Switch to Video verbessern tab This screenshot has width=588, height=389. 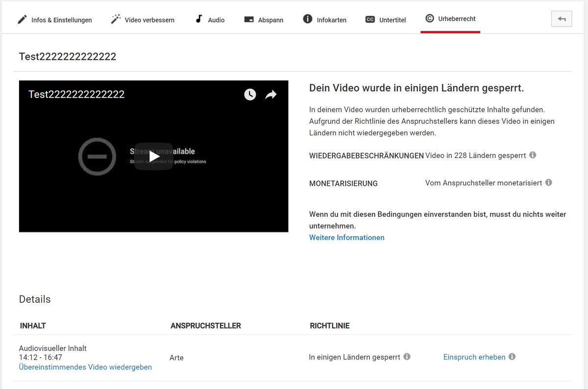point(142,20)
